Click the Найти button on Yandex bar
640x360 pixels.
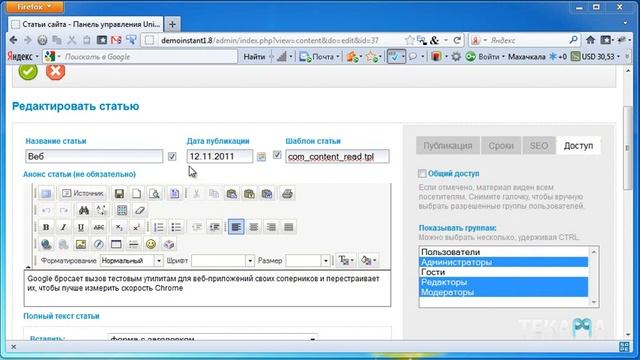pyautogui.click(x=254, y=57)
